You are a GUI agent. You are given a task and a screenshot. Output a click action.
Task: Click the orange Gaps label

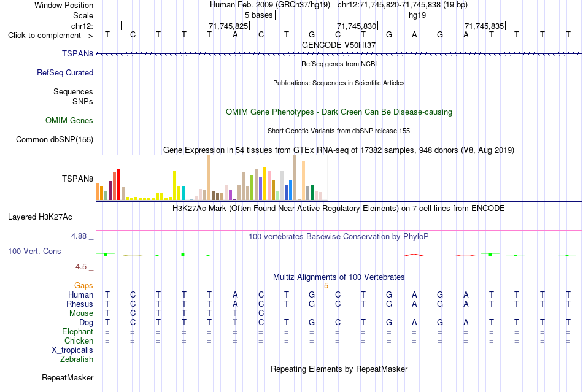83,285
